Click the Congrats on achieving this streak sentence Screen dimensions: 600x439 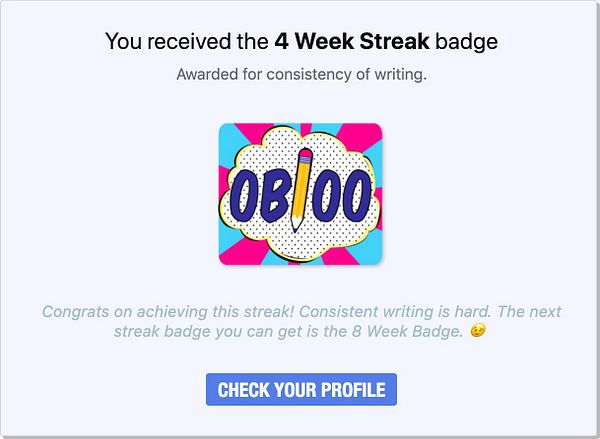pyautogui.click(x=168, y=312)
